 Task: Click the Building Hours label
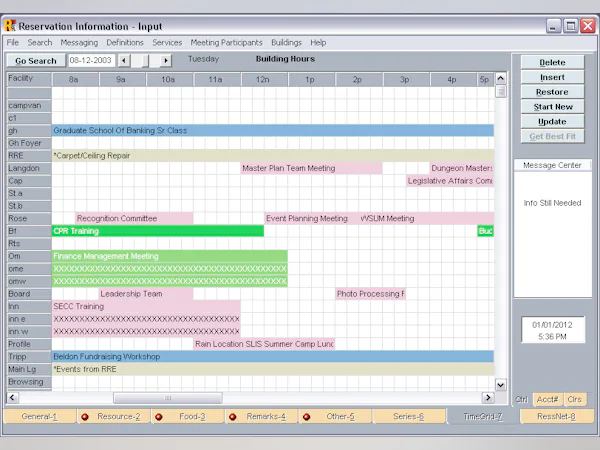285,59
